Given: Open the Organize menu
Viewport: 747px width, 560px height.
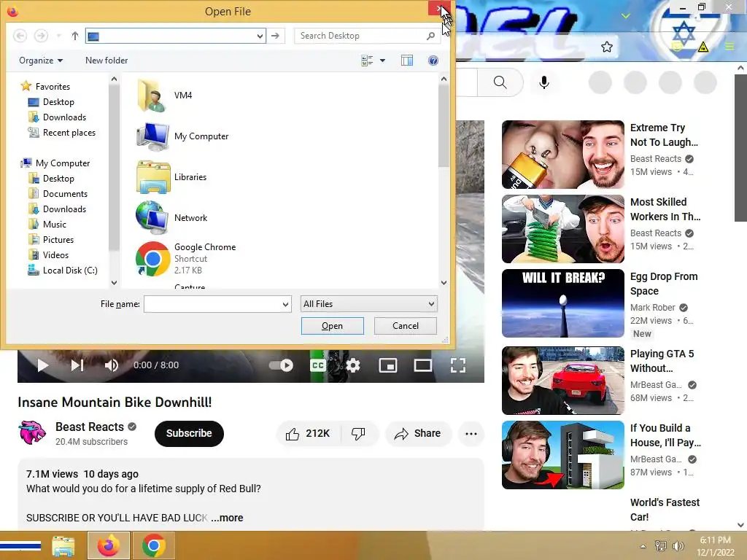Looking at the screenshot, I should [x=41, y=61].
